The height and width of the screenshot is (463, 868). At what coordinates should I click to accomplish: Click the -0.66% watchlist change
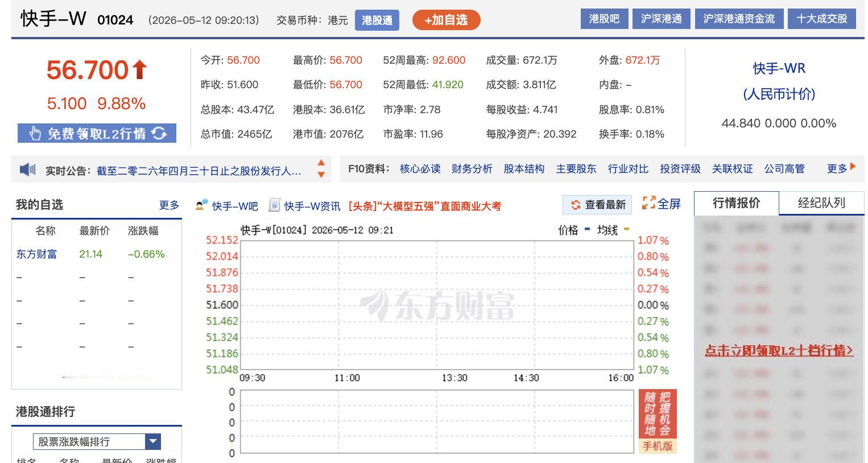coord(146,254)
